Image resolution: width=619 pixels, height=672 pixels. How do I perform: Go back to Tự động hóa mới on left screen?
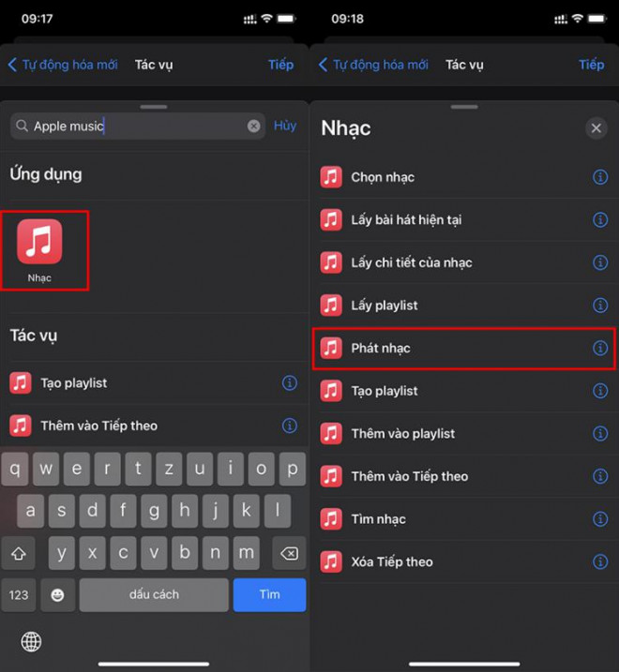(x=63, y=65)
